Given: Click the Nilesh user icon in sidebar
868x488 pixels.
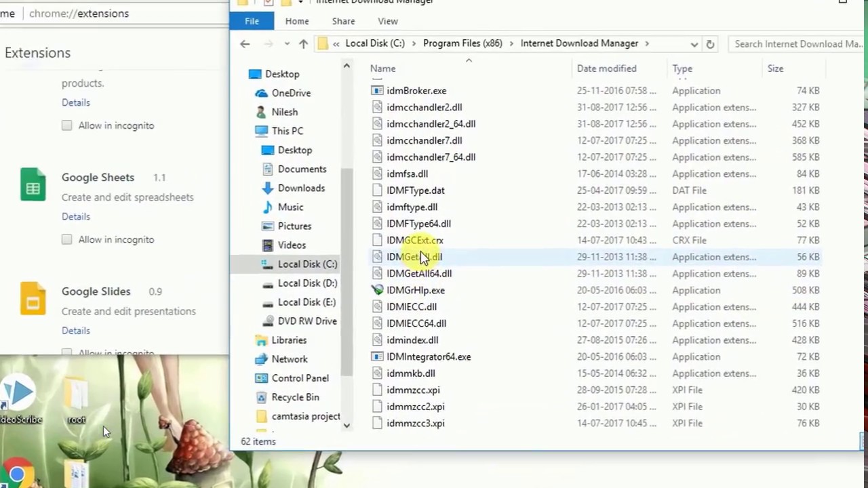Looking at the screenshot, I should pyautogui.click(x=260, y=112).
